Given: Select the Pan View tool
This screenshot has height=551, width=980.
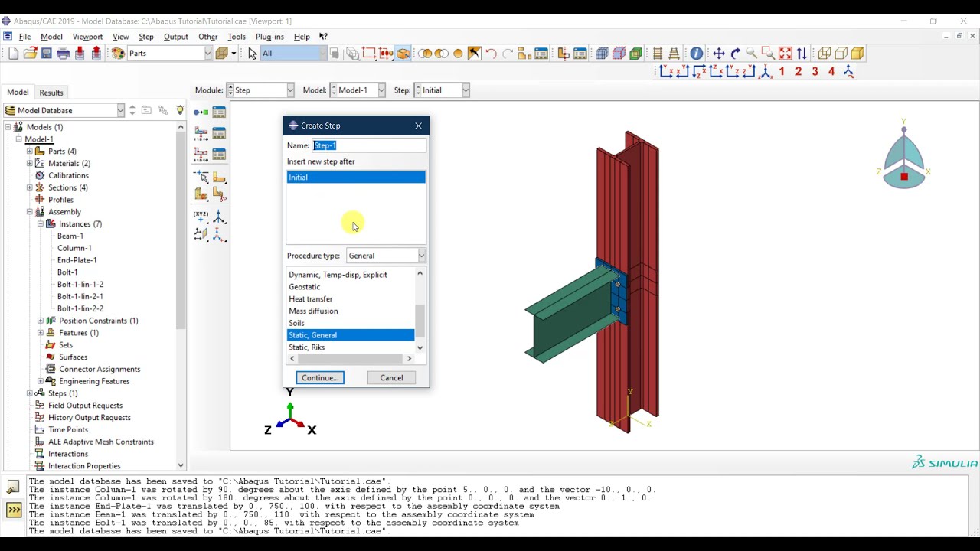Looking at the screenshot, I should click(718, 54).
